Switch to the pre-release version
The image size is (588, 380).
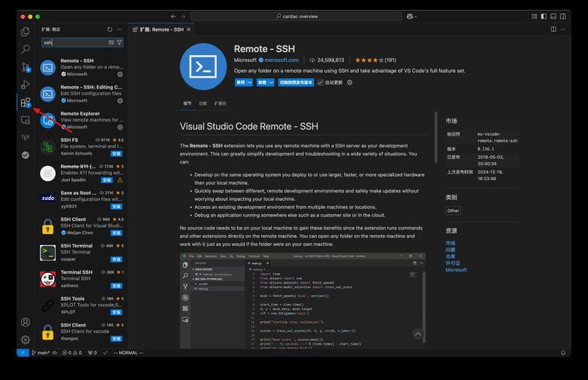296,83
